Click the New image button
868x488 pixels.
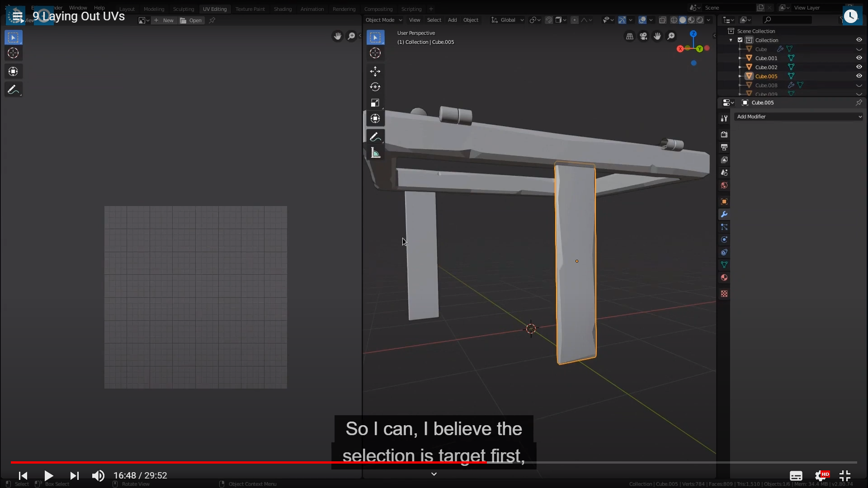point(164,20)
